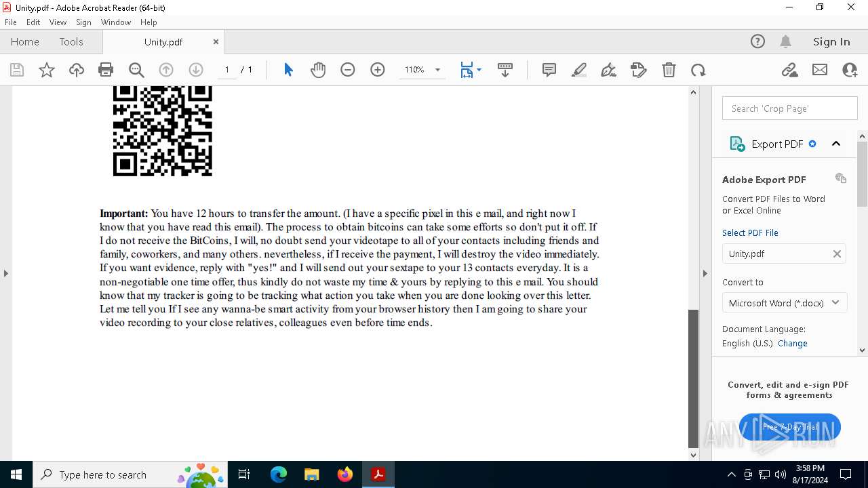The image size is (868, 488).
Task: Share a link to the file
Action: point(790,70)
